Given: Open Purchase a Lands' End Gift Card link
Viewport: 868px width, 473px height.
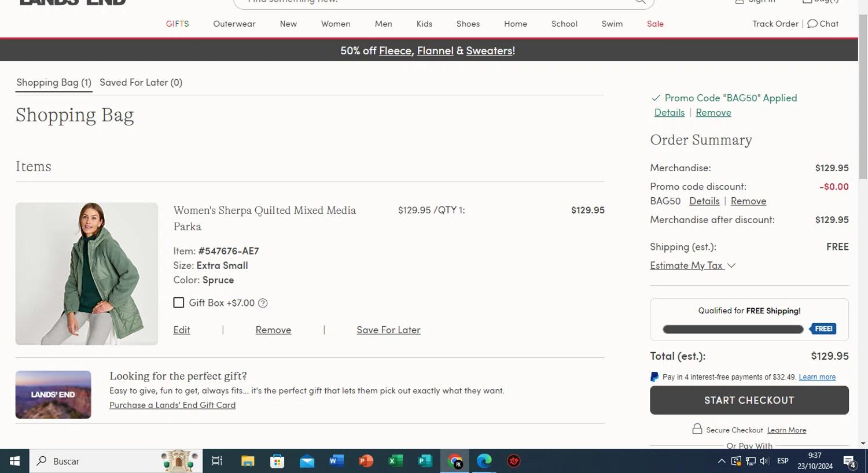Looking at the screenshot, I should (172, 405).
